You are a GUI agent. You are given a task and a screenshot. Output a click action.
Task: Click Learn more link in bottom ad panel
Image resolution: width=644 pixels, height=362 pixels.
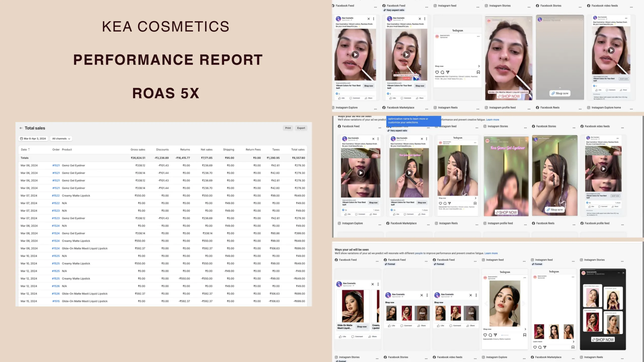pyautogui.click(x=491, y=253)
